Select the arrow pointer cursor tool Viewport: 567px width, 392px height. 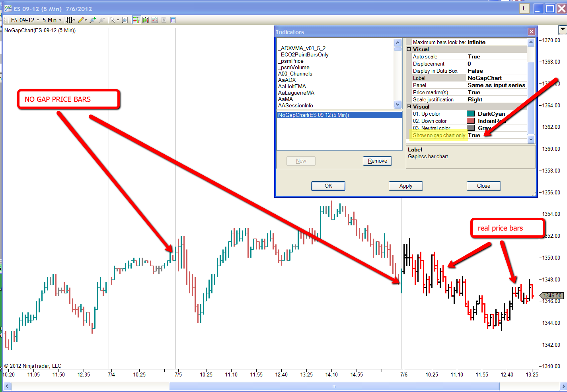click(113, 20)
